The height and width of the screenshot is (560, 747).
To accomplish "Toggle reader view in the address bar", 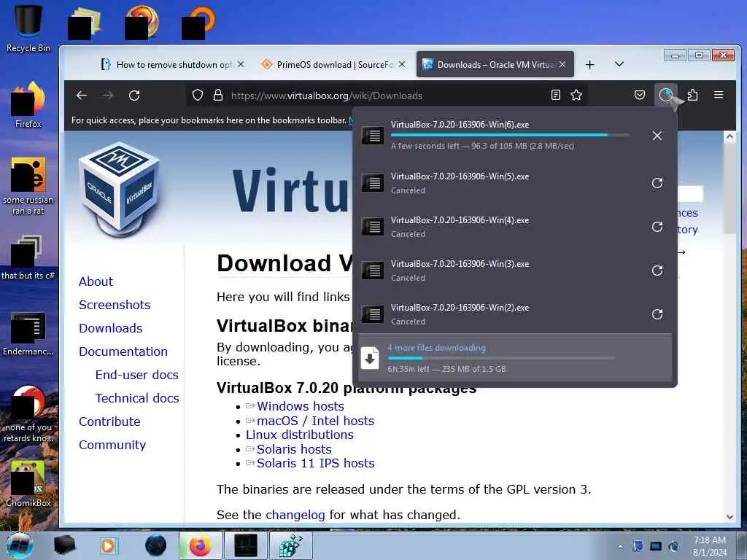I will pyautogui.click(x=555, y=96).
